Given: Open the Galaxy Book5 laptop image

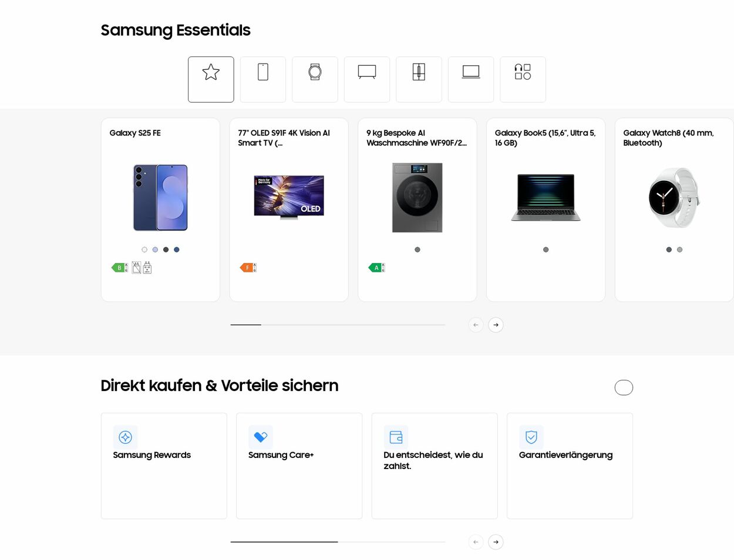Looking at the screenshot, I should pos(546,198).
